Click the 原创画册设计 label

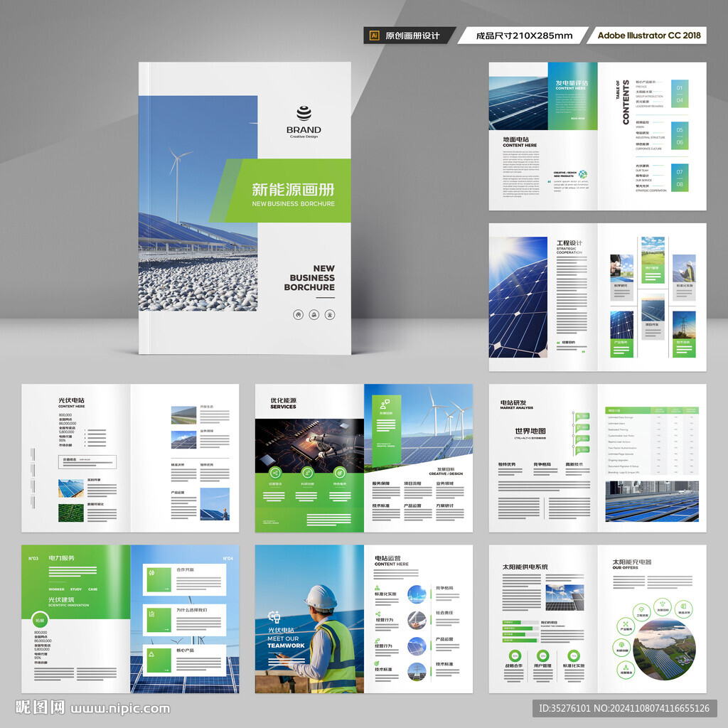click(x=412, y=36)
